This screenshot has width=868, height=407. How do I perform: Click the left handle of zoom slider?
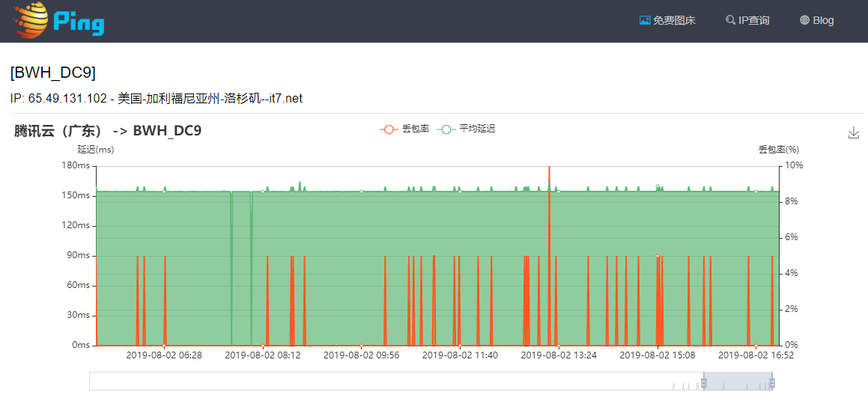[x=703, y=382]
